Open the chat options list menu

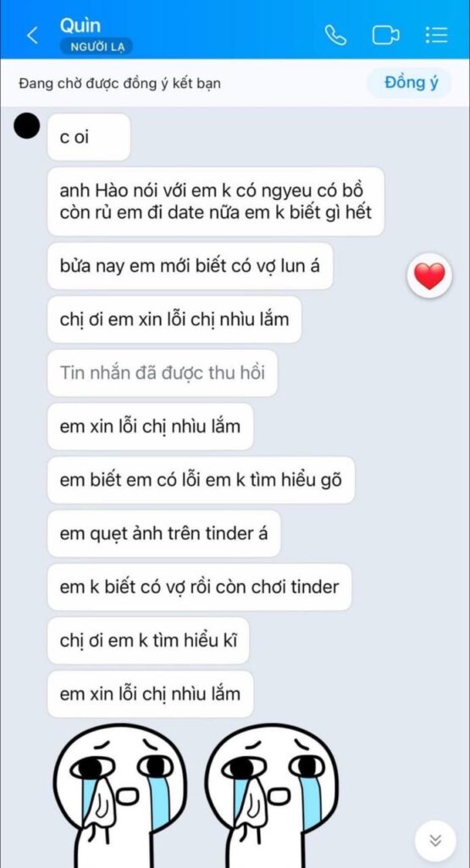click(436, 36)
